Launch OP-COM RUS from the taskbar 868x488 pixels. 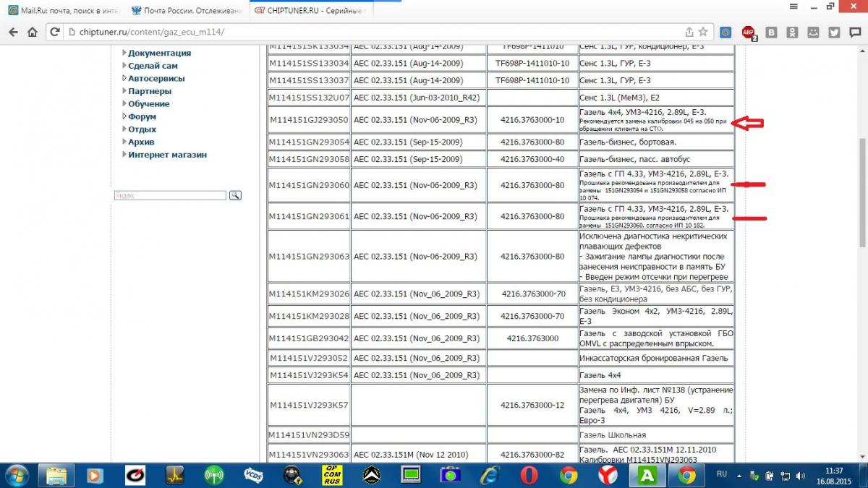click(331, 475)
